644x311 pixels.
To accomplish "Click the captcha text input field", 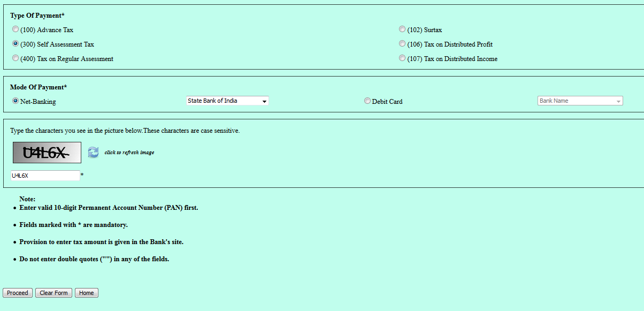I will 45,176.
